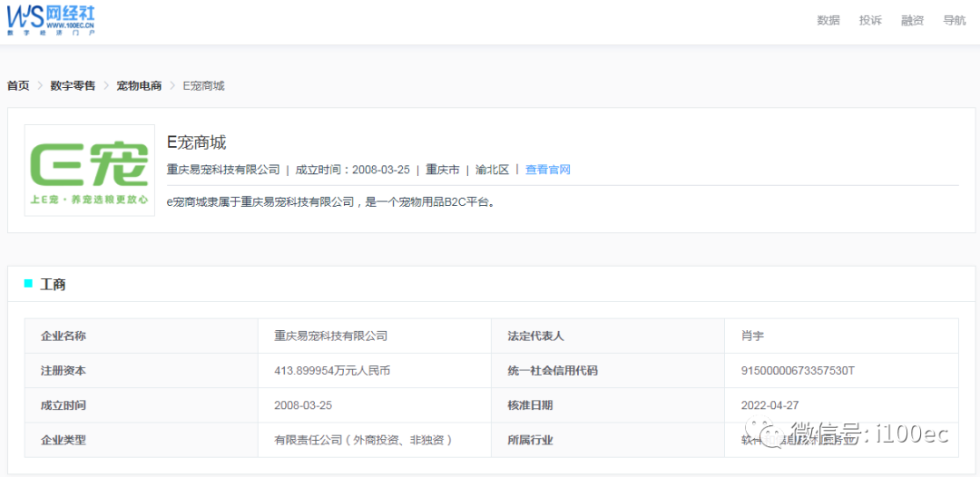The width and height of the screenshot is (980, 477).
Task: Click the E宠商城 company heading
Action: 196,142
